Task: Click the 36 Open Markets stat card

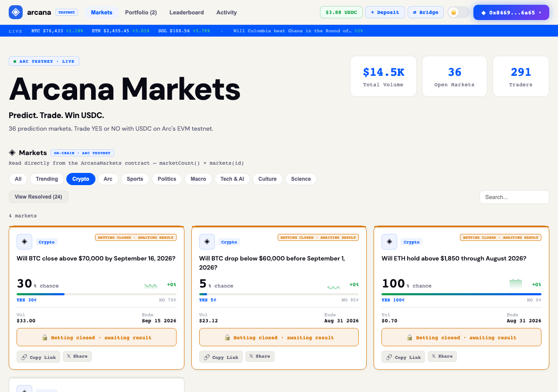Action: point(454,76)
